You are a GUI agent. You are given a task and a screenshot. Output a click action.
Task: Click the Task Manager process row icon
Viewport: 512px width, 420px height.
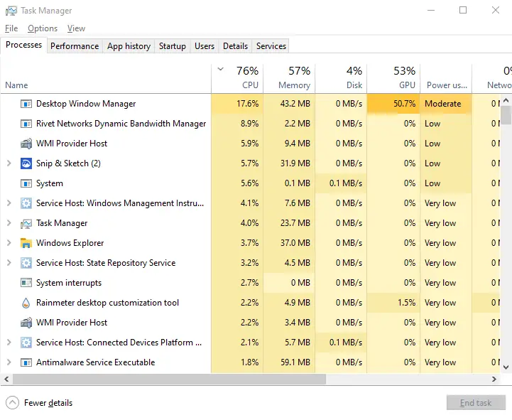pyautogui.click(x=26, y=223)
